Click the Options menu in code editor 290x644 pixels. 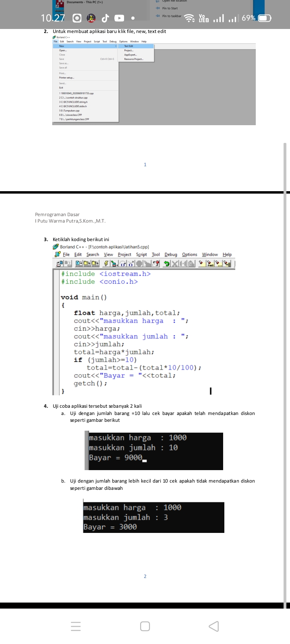(189, 254)
